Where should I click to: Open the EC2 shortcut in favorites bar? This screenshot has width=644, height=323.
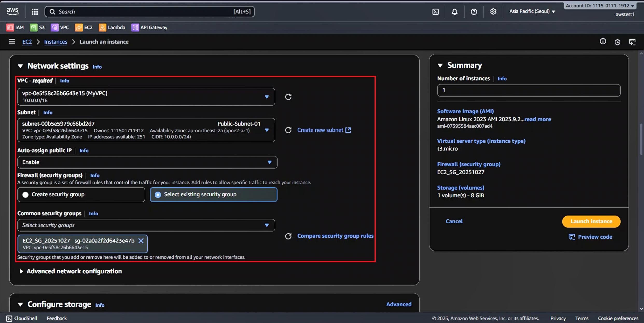(84, 28)
